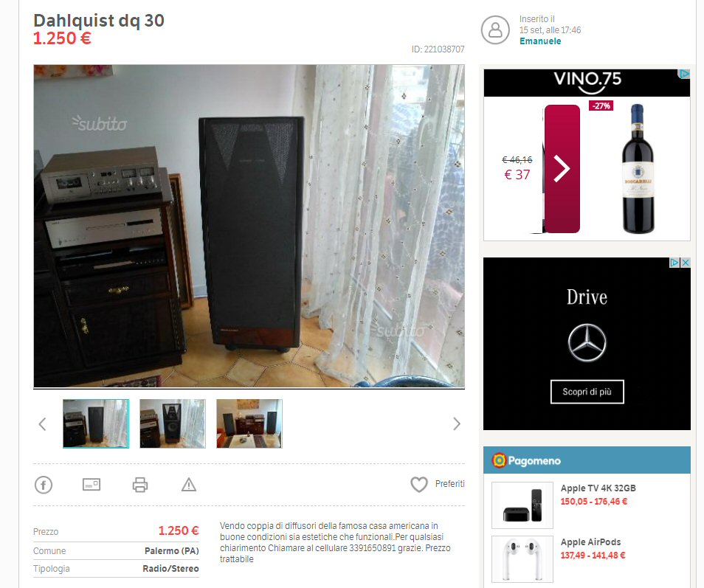
Task: Close the Mercedes ad with X icon
Action: 686,263
